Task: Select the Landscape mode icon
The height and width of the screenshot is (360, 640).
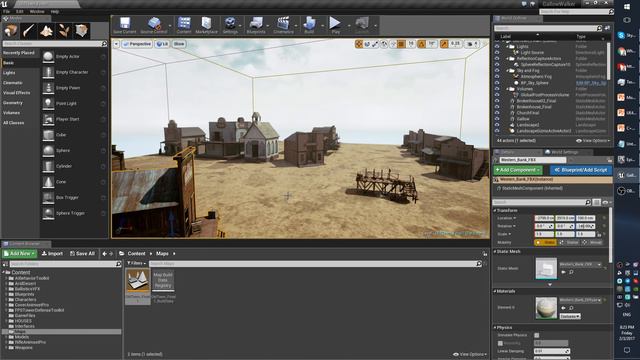Action: pyautogui.click(x=46, y=31)
